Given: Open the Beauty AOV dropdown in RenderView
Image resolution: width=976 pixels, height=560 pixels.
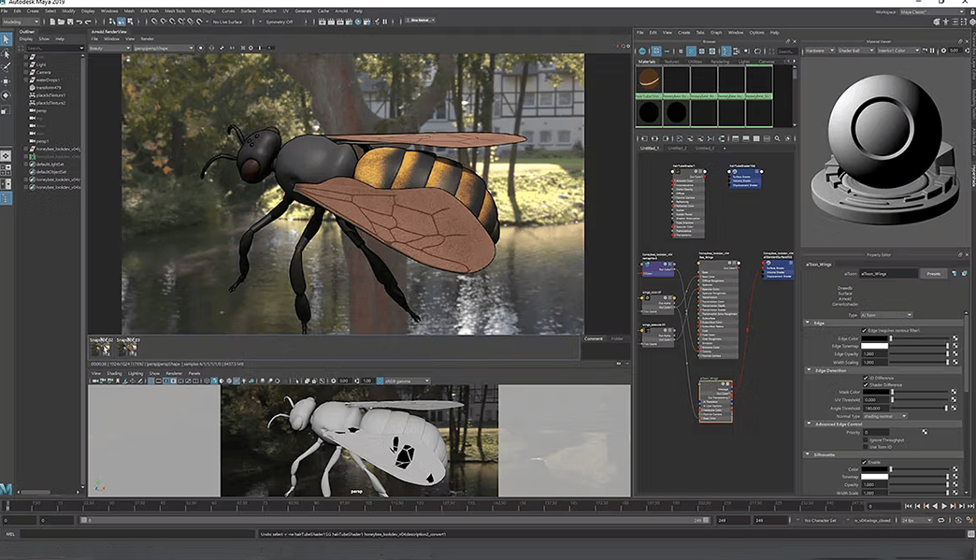Looking at the screenshot, I should click(109, 48).
